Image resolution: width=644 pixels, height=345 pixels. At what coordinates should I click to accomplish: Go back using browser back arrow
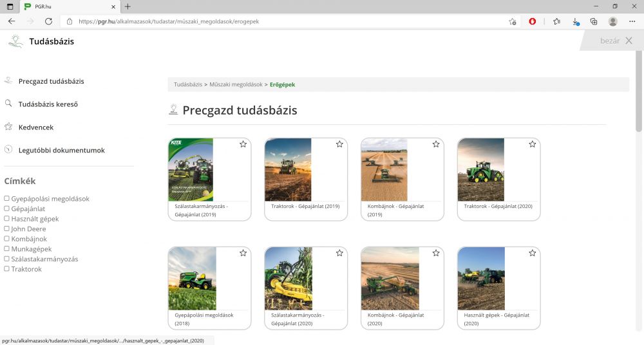pos(12,21)
